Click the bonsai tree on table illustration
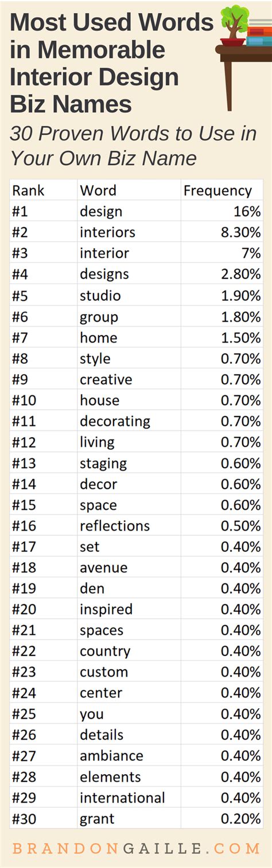The height and width of the screenshot is (868, 272). click(x=234, y=25)
